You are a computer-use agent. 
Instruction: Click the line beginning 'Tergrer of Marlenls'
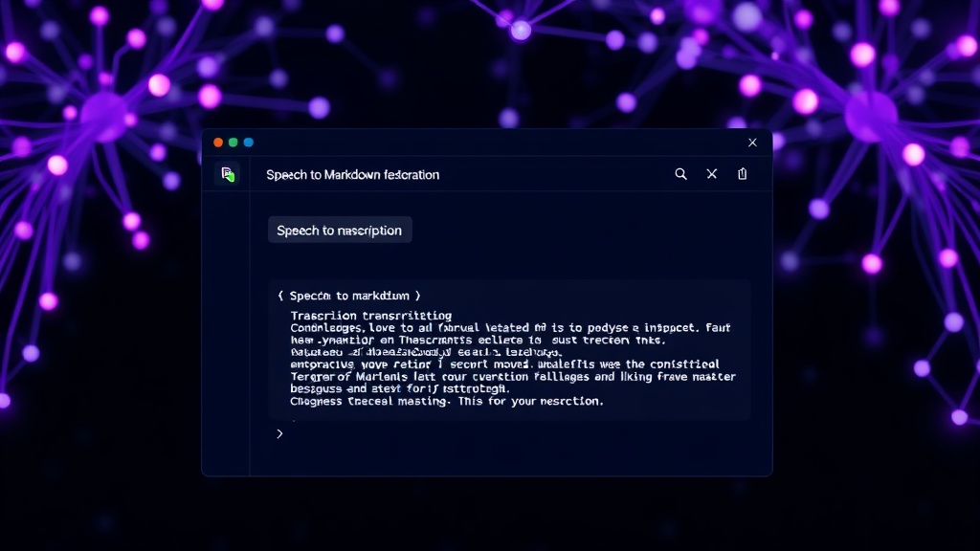point(513,377)
